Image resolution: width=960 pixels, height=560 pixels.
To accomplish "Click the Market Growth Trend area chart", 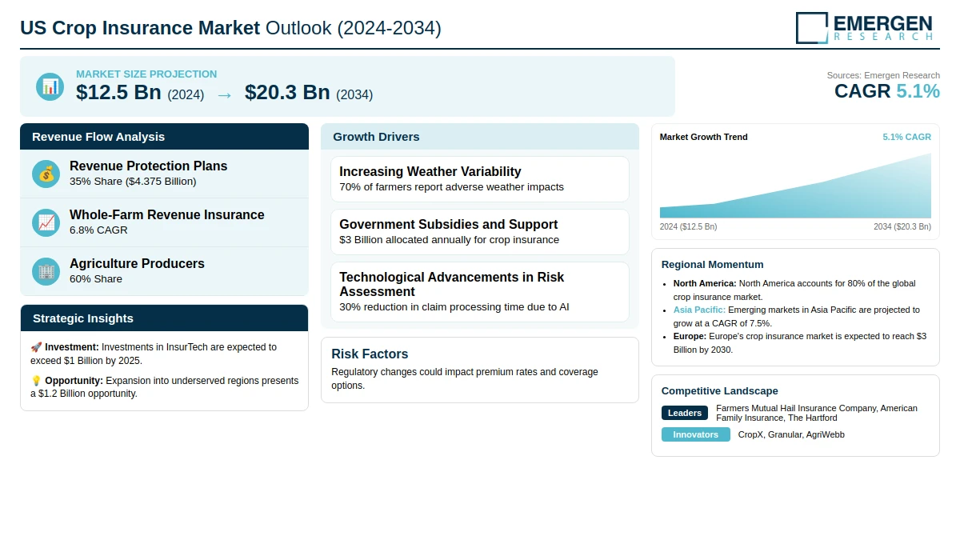I will click(795, 188).
